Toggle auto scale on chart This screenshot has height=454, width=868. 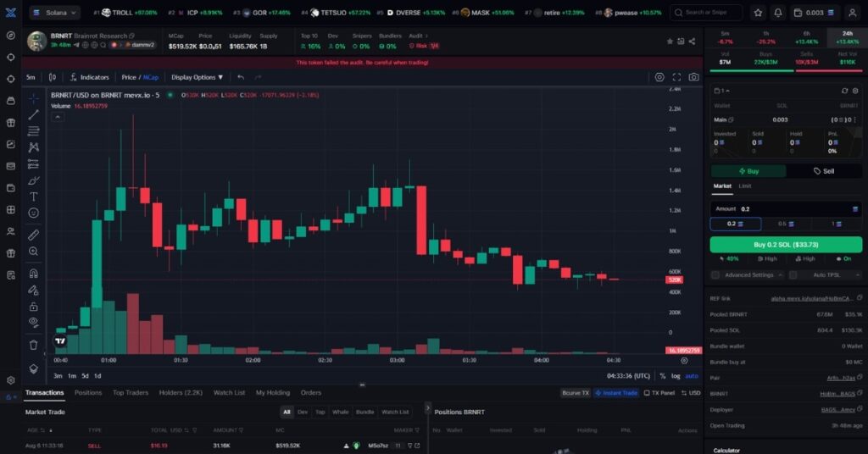[692, 376]
